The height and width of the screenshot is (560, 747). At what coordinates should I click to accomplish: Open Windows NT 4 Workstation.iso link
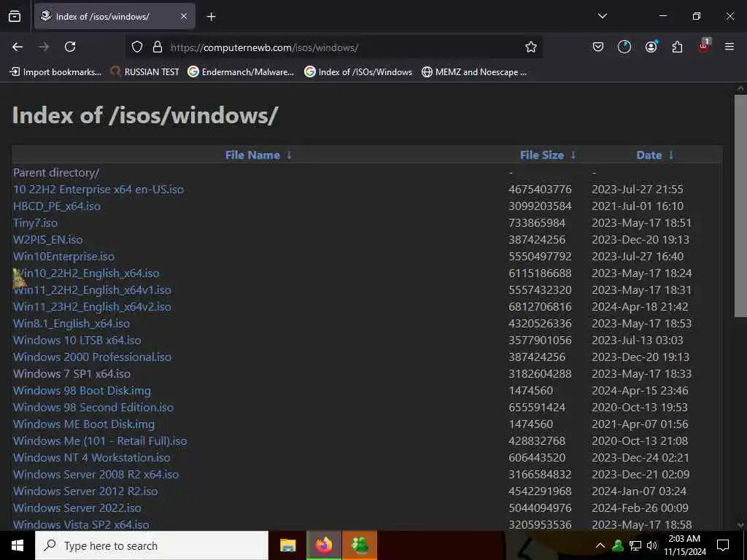91,458
